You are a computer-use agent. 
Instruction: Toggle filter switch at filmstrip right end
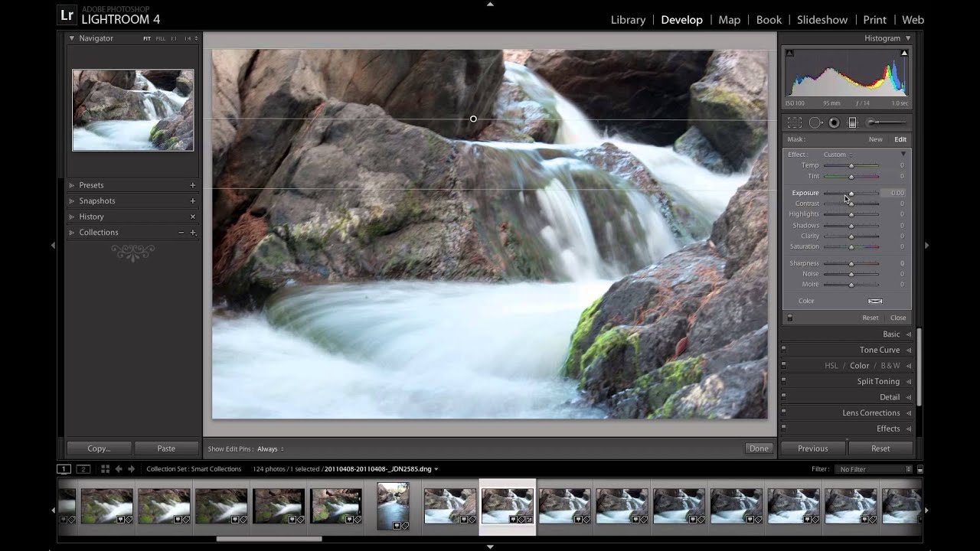tap(920, 469)
